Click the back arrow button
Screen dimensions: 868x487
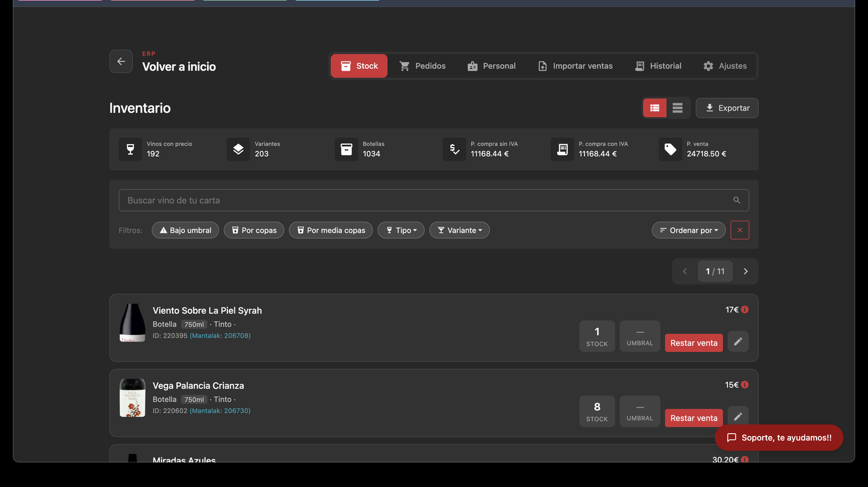click(121, 61)
